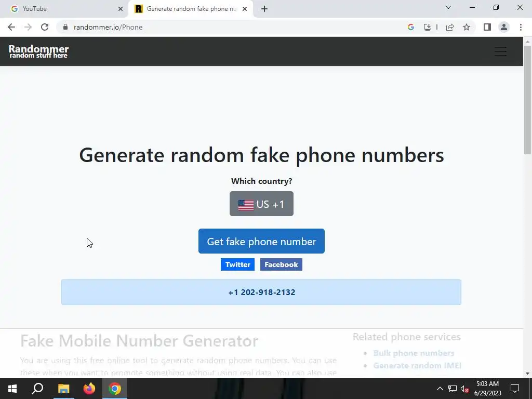
Task: Open the US +1 country dropdown
Action: point(261,204)
